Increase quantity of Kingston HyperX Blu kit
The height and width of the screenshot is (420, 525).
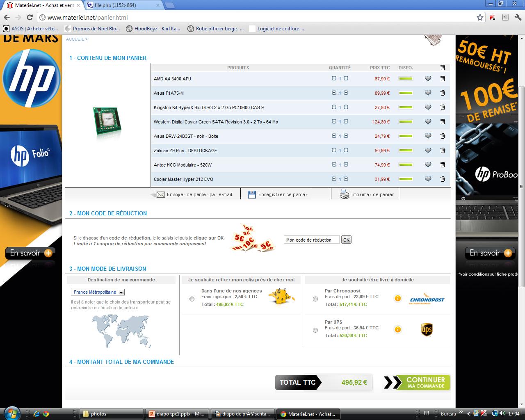pyautogui.click(x=346, y=107)
